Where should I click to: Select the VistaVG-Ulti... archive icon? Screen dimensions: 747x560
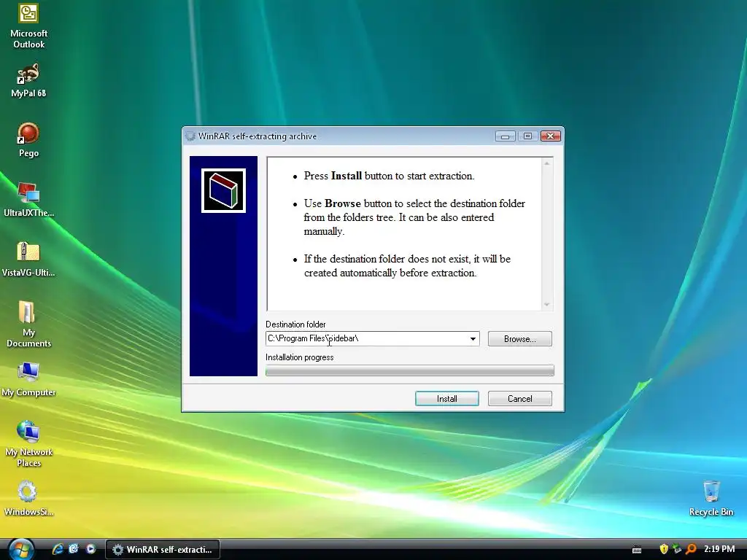(28, 260)
